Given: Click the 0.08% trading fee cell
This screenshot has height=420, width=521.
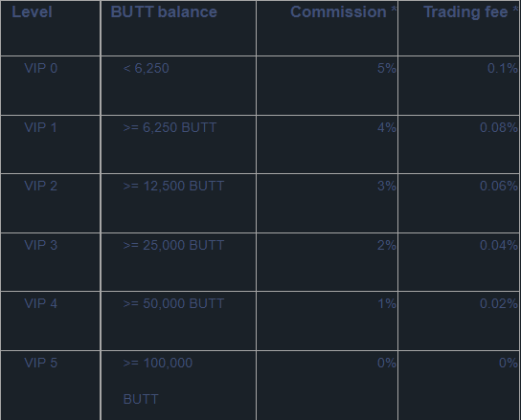Looking at the screenshot, I should (459, 144).
